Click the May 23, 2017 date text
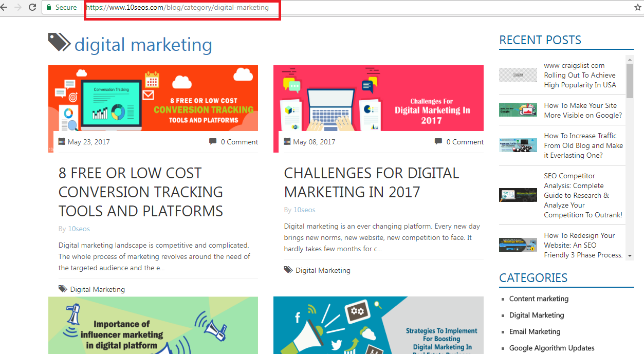644x354 pixels. click(x=89, y=142)
